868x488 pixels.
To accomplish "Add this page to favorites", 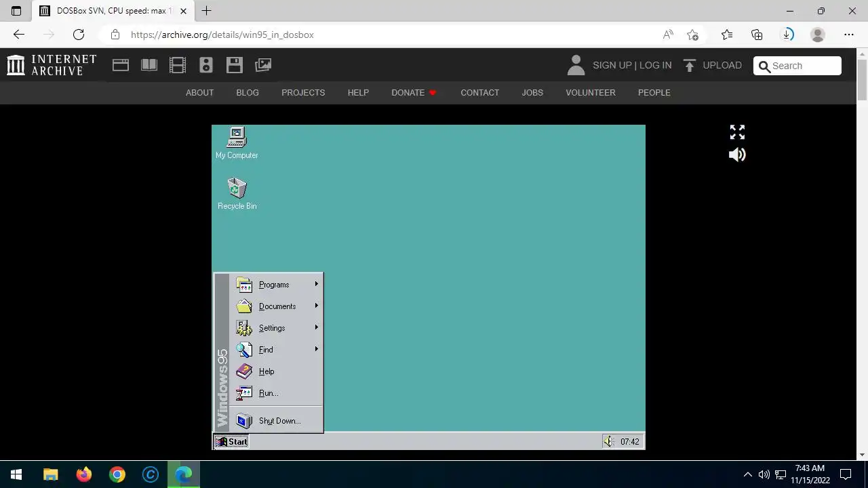I will pos(692,35).
